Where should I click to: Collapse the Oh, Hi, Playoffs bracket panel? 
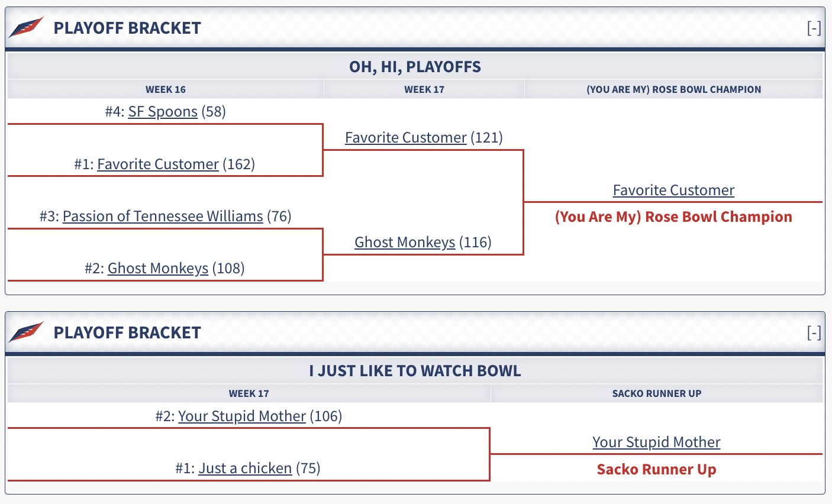[x=814, y=28]
